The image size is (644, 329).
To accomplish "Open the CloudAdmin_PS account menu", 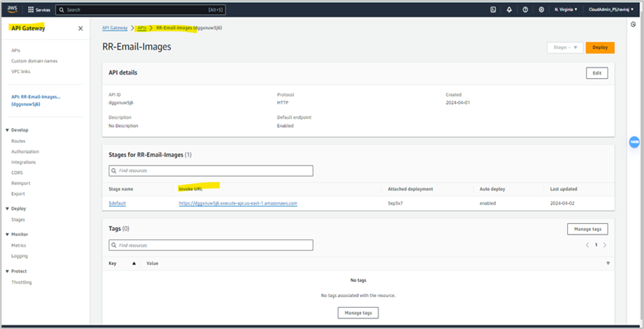I will click(611, 9).
